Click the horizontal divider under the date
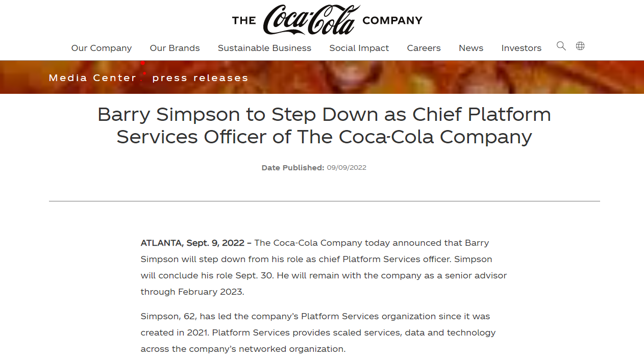Image resolution: width=644 pixels, height=359 pixels. (x=324, y=201)
